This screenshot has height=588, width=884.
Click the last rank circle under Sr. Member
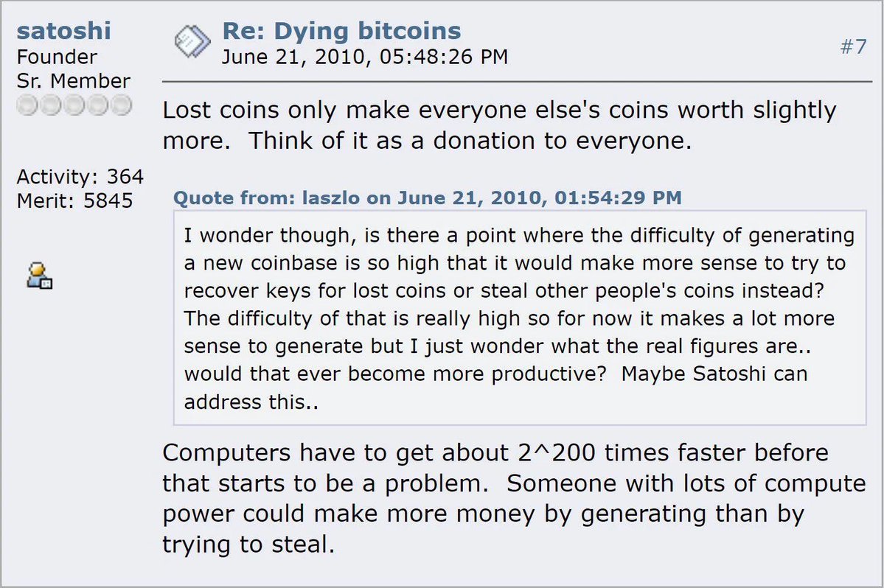(x=122, y=105)
